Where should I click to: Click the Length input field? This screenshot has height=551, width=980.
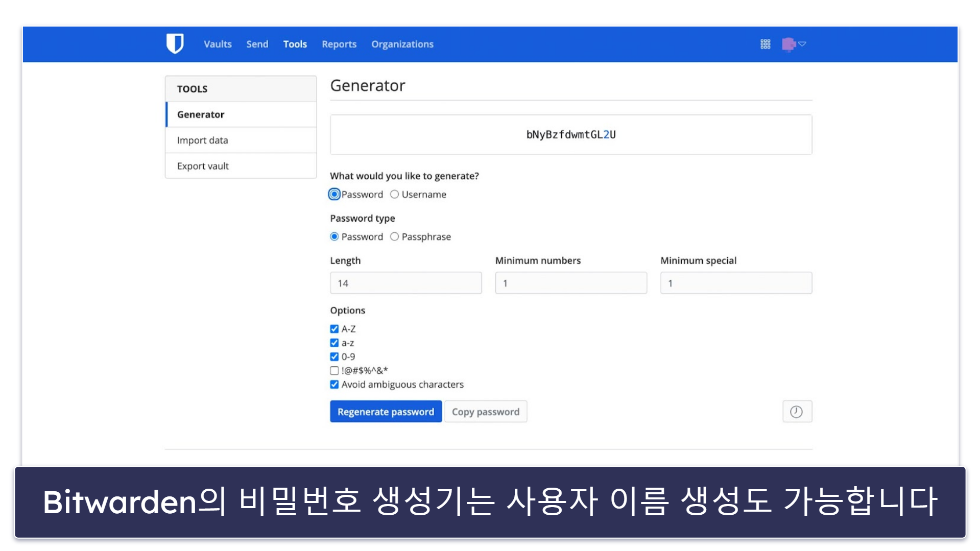(x=406, y=283)
